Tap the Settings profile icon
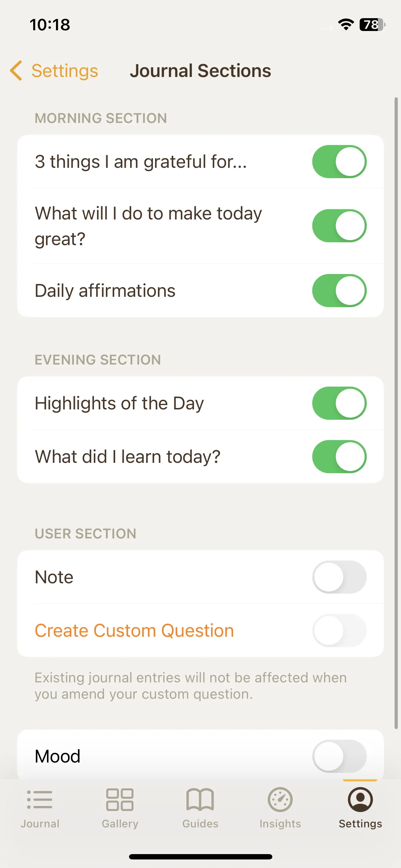 coord(360,799)
